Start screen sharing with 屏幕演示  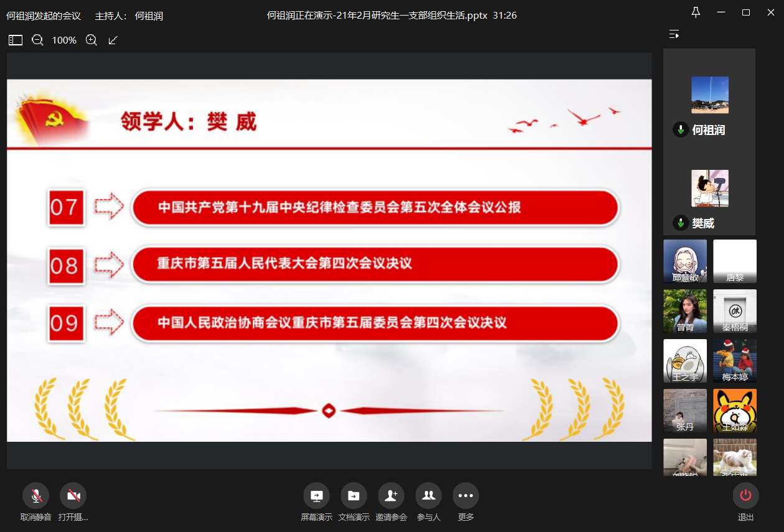(316, 496)
